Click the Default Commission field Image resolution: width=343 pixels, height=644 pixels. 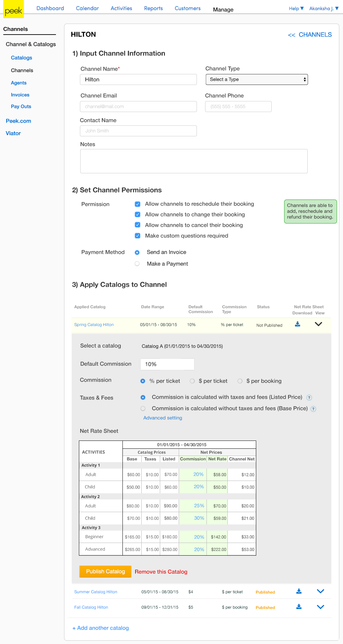pyautogui.click(x=167, y=364)
